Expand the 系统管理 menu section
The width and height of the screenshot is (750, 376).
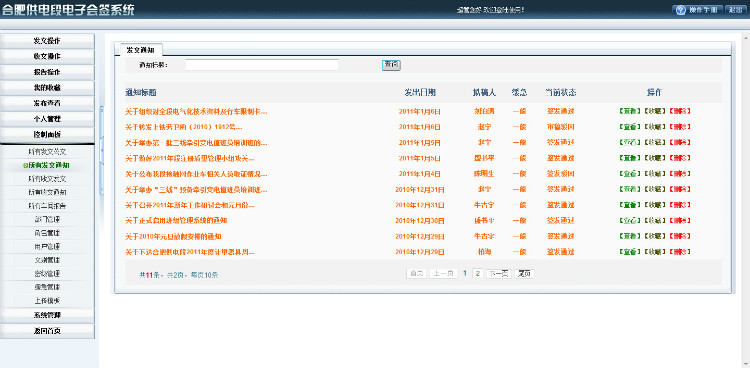tap(47, 315)
